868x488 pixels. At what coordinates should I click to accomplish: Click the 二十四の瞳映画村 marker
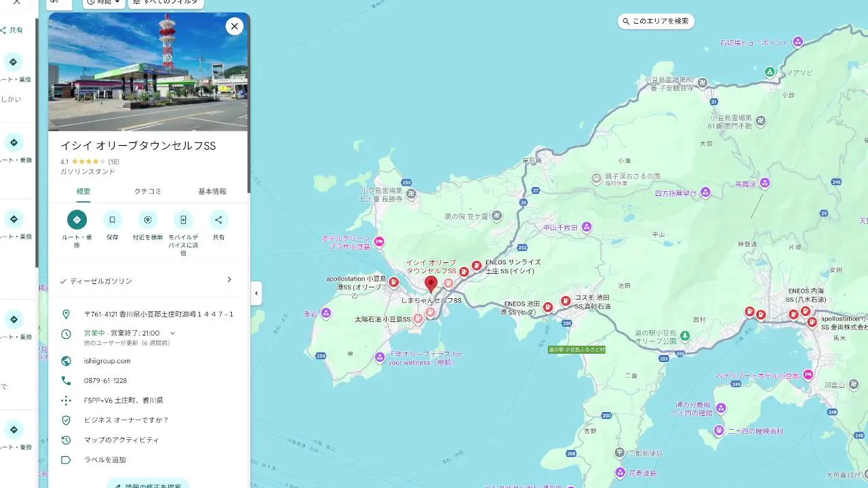coord(719,430)
